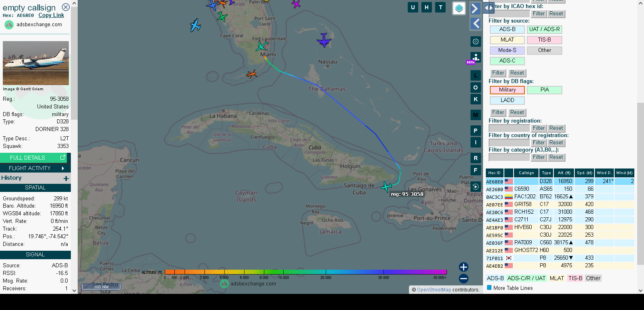Apply the source Filter button
This screenshot has width=644, height=310.
coord(498,73)
